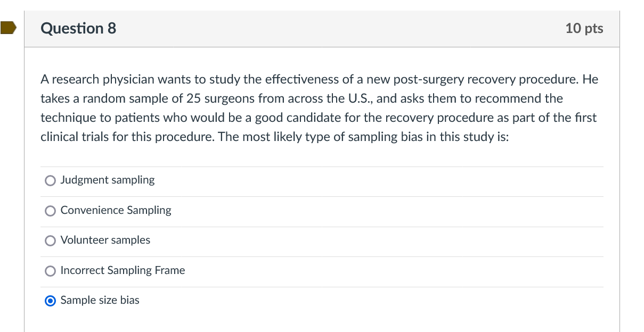Click the "Incorrect Sampling Frame" answer label text
This screenshot has height=332, width=644.
[123, 270]
